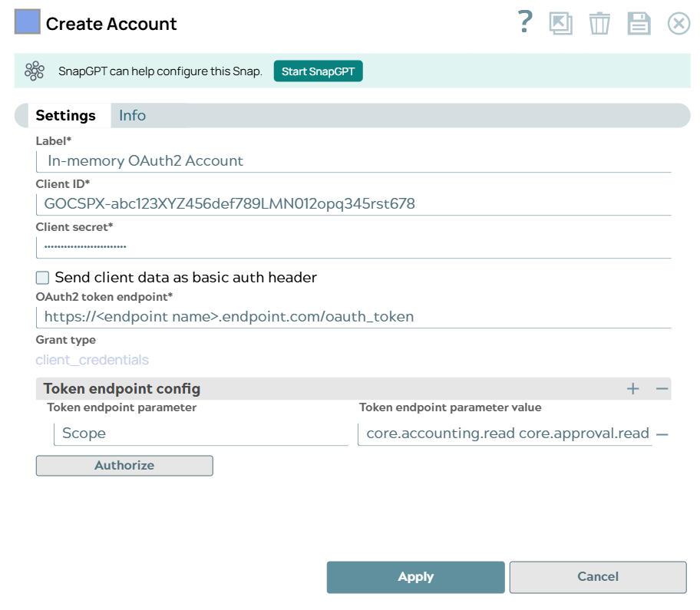
Task: Enable Send client data as basic auth header
Action: [x=43, y=278]
